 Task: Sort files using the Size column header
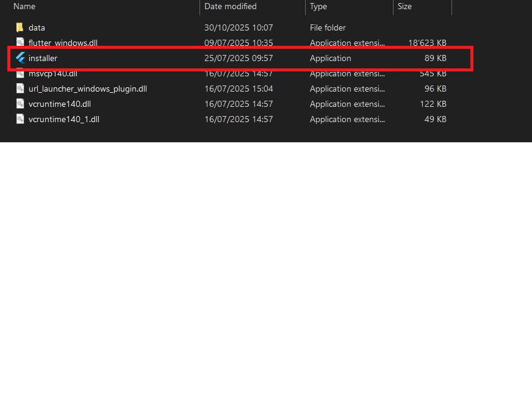[404, 6]
